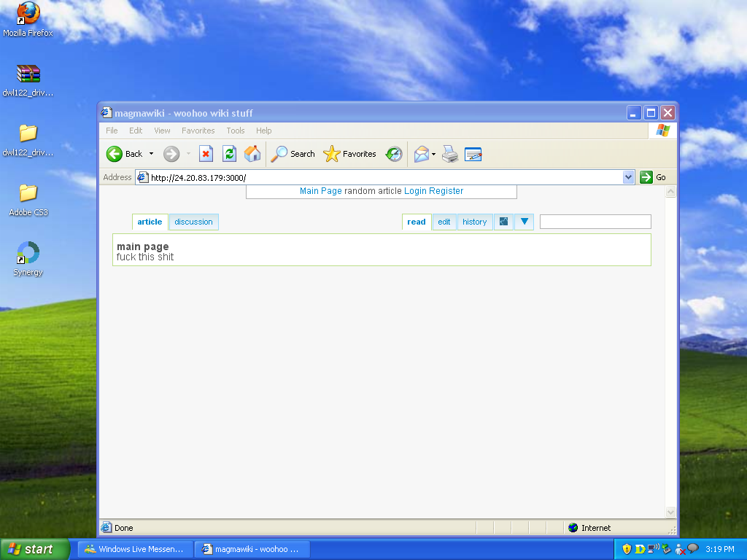Click the green Go button

[653, 177]
